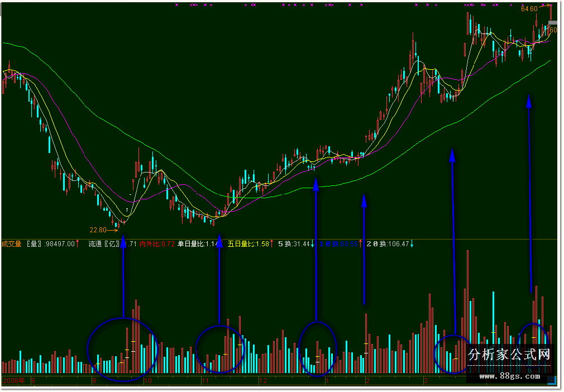Click the 单日量比 single-day ratio readout
This screenshot has width=564, height=392.
[x=198, y=244]
